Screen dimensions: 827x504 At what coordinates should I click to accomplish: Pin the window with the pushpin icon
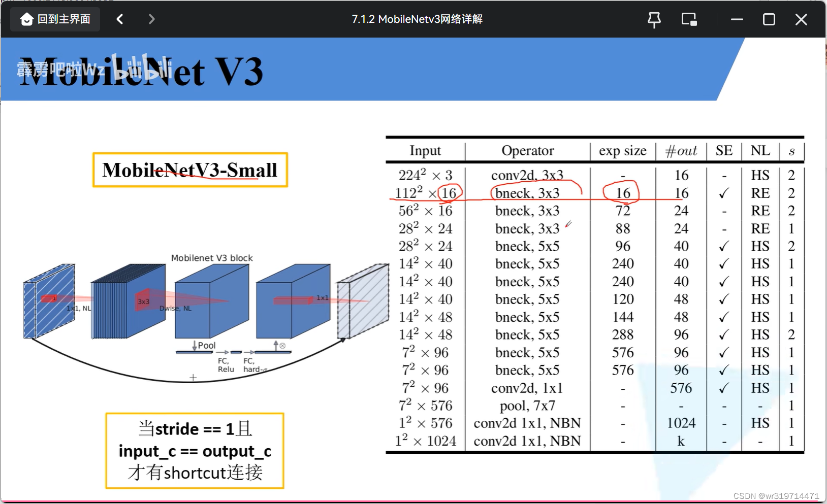click(654, 20)
